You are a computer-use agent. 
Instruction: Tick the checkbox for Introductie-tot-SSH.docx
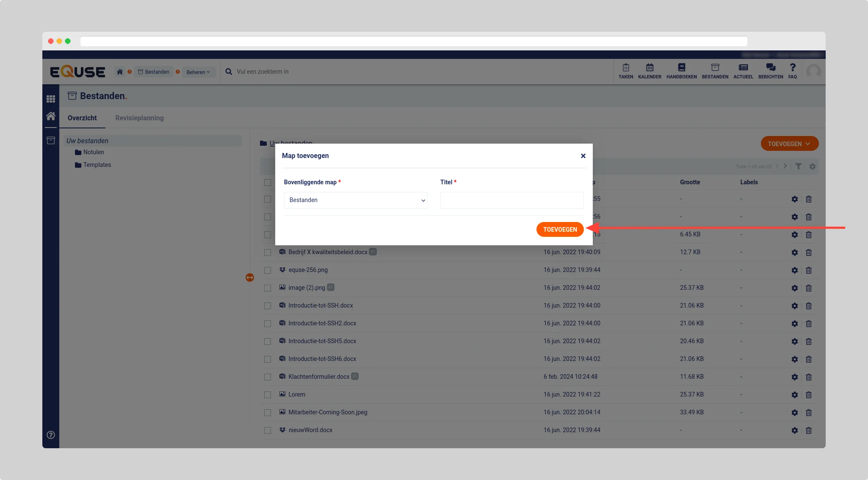[268, 306]
